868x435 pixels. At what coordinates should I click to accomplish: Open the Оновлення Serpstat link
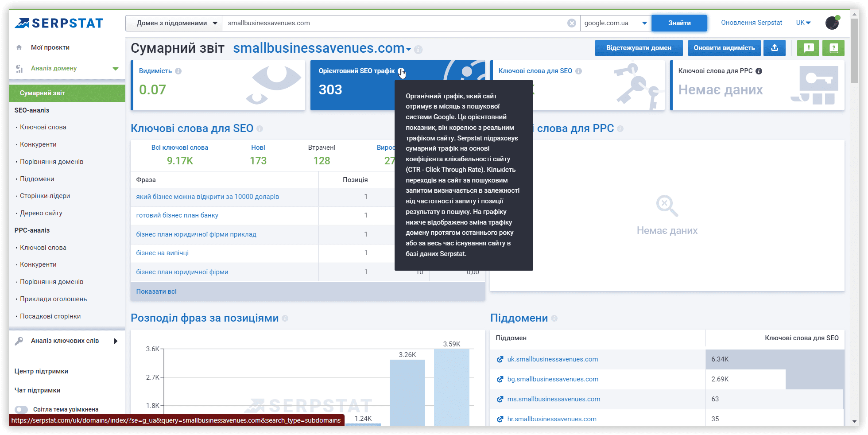[752, 23]
